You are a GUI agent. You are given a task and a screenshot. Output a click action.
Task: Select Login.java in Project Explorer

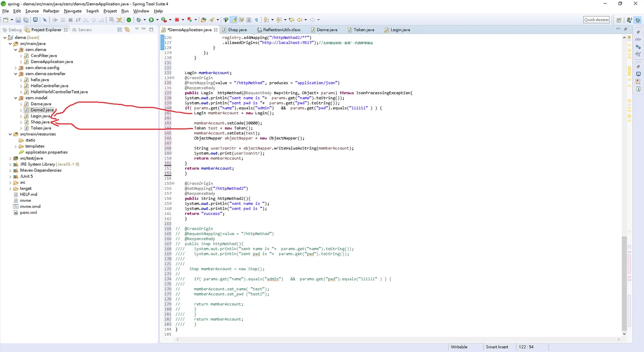(x=40, y=116)
